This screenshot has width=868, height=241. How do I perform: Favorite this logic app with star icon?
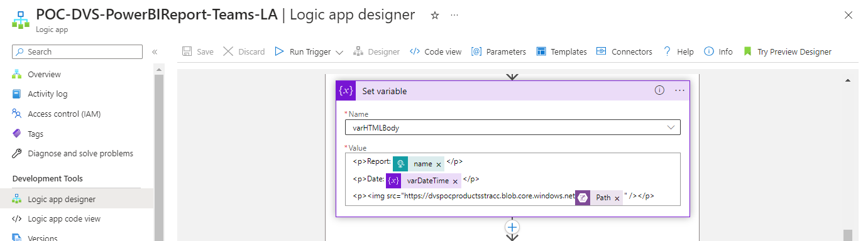434,15
